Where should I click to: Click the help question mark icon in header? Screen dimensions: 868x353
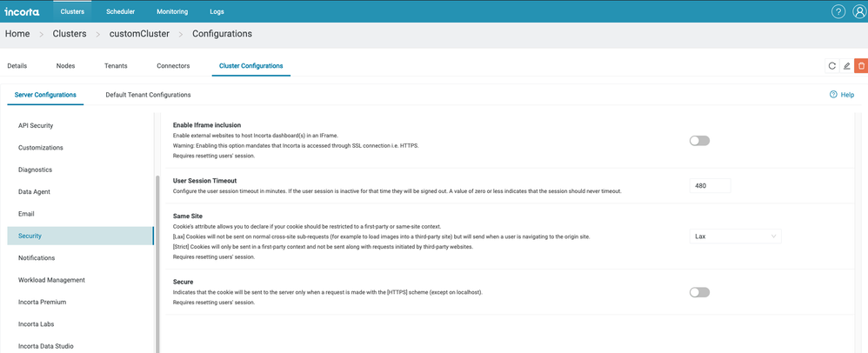[x=838, y=12]
